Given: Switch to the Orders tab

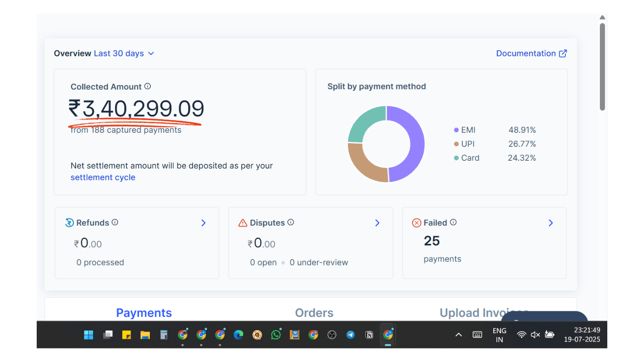Looking at the screenshot, I should coord(314,313).
